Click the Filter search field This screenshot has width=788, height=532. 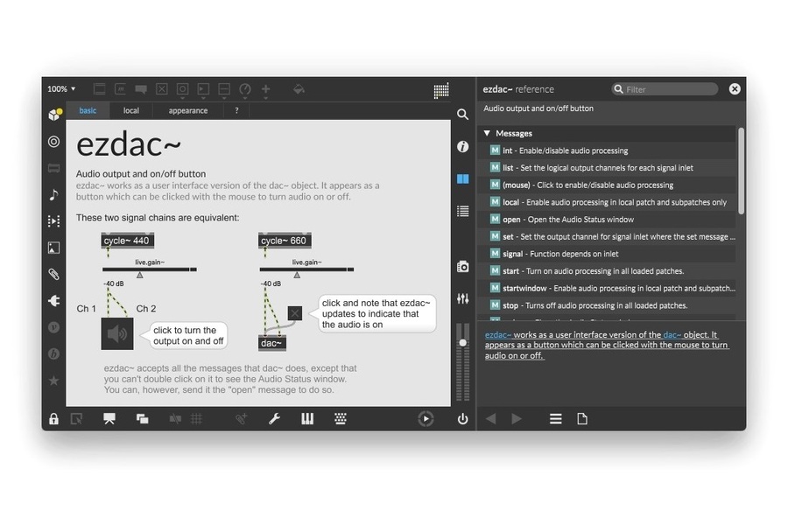pos(665,89)
